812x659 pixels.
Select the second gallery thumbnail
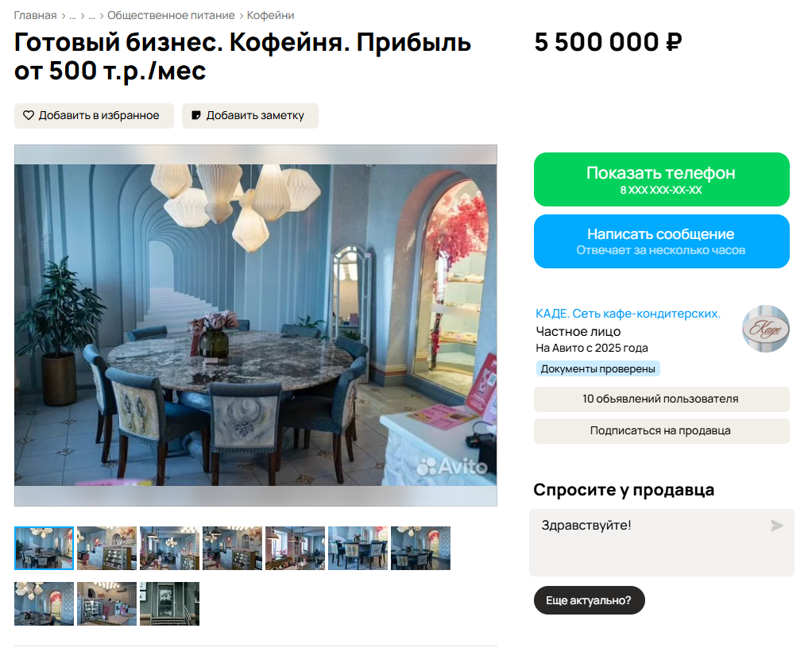(106, 548)
